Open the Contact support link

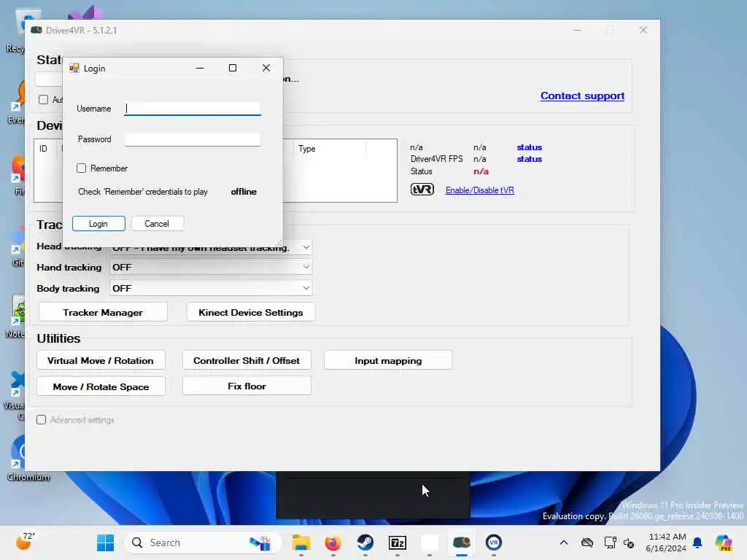click(582, 96)
